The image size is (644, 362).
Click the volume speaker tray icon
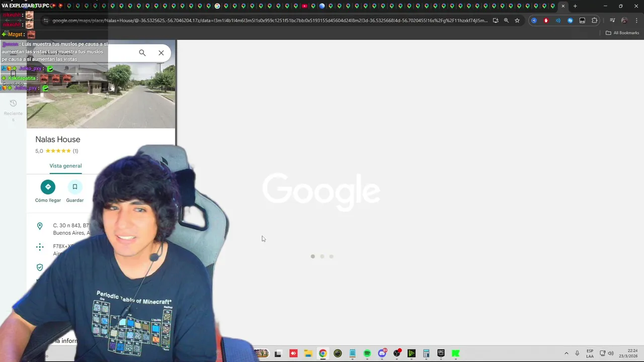coord(611,353)
